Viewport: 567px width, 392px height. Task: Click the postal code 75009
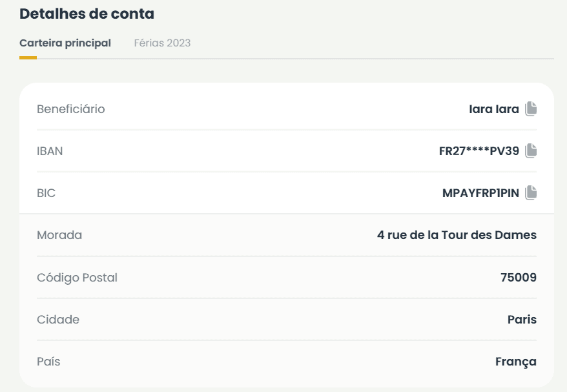518,278
